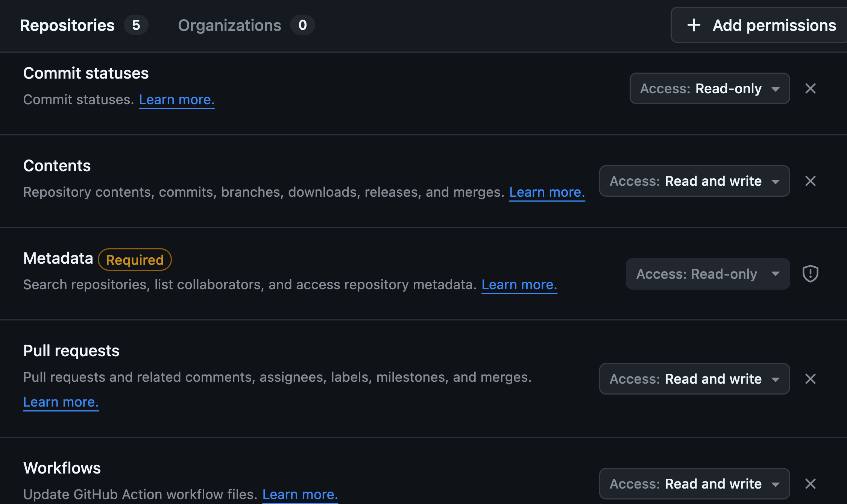Open Learn more link for Pull requests

click(61, 402)
